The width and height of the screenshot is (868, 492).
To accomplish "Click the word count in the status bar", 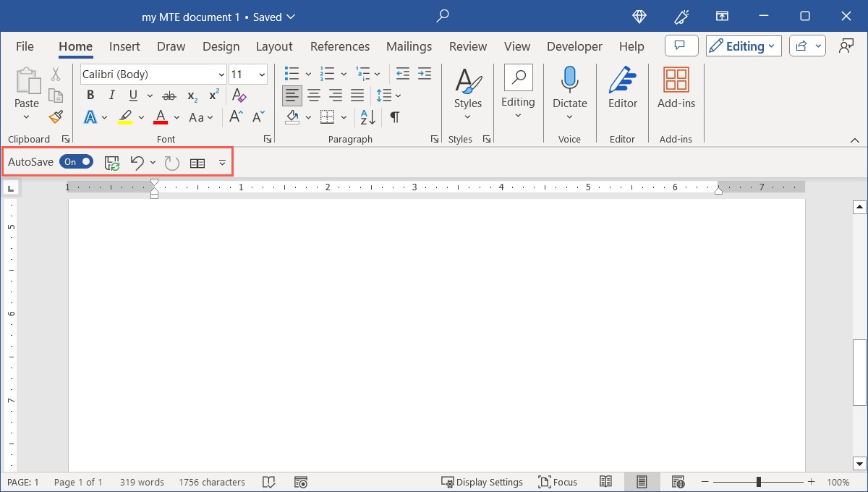I will tap(142, 481).
